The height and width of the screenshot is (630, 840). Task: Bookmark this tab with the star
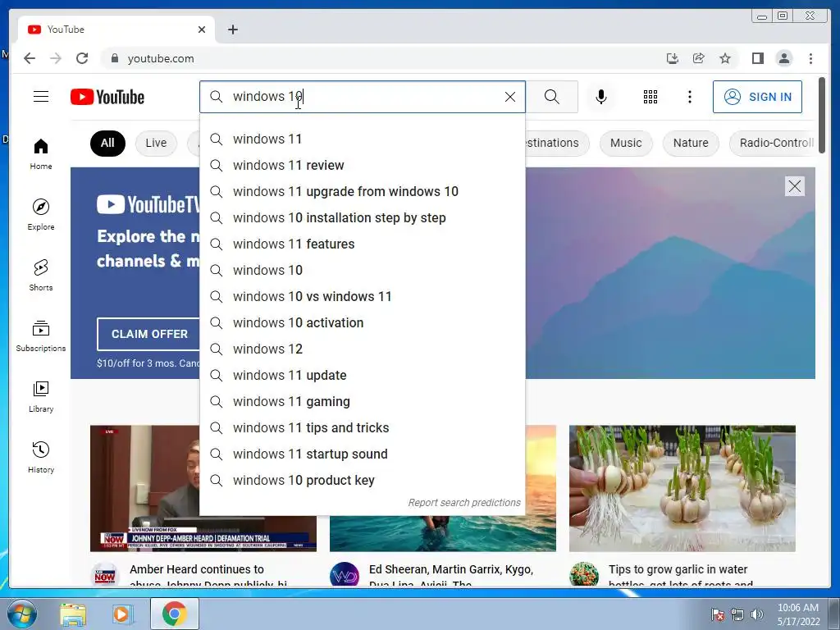pyautogui.click(x=725, y=58)
